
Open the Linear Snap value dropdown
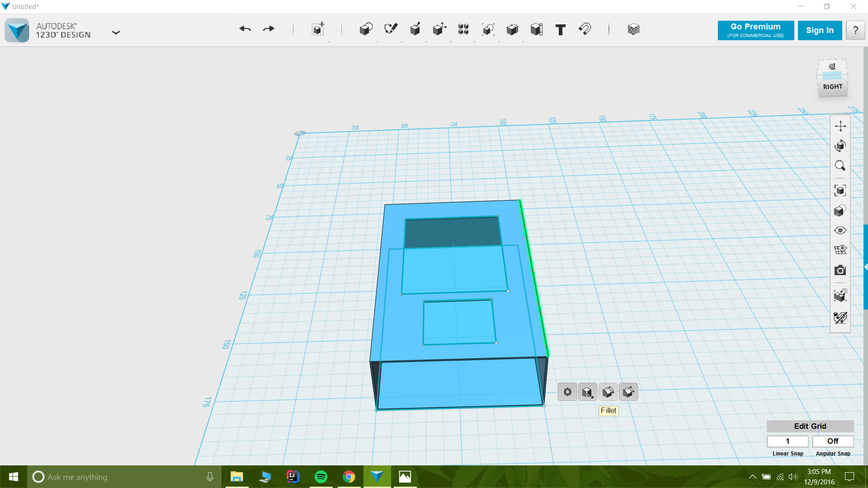coord(788,441)
